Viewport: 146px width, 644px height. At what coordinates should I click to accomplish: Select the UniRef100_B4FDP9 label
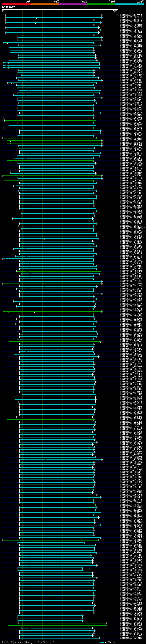[131, 65]
